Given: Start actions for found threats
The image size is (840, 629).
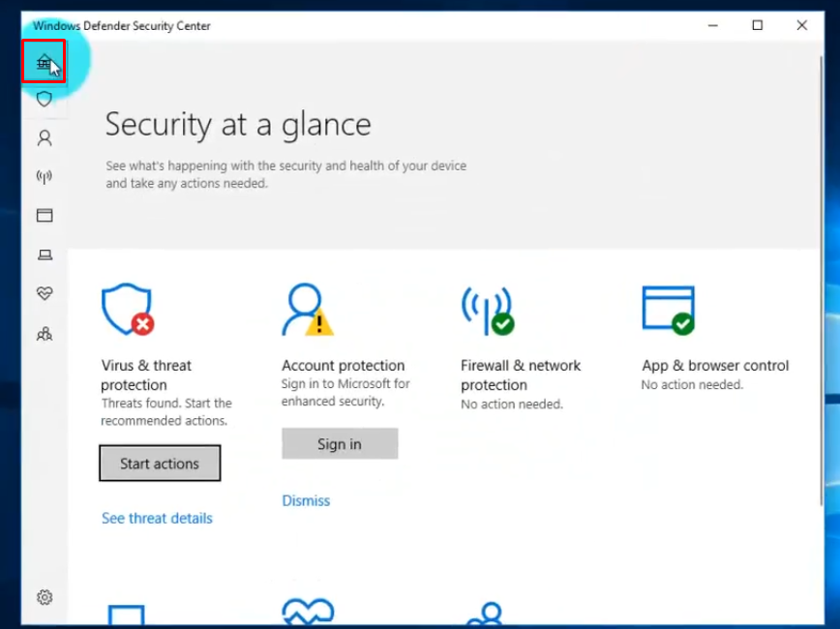Looking at the screenshot, I should click(160, 463).
